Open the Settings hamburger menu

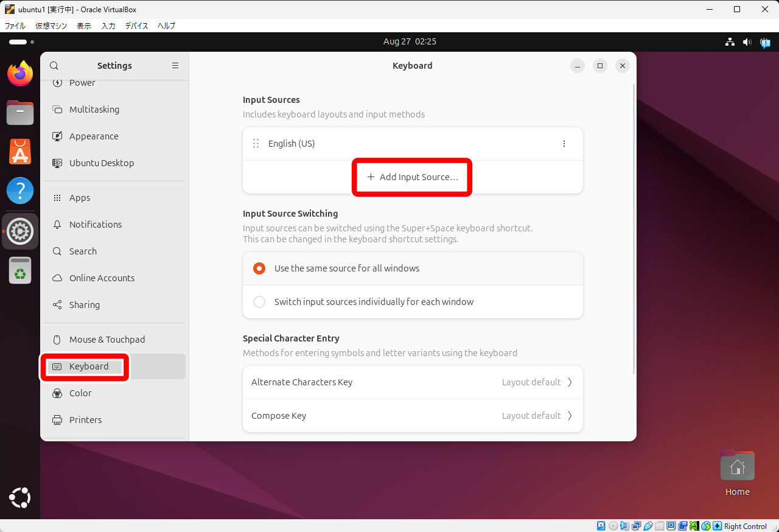click(175, 66)
